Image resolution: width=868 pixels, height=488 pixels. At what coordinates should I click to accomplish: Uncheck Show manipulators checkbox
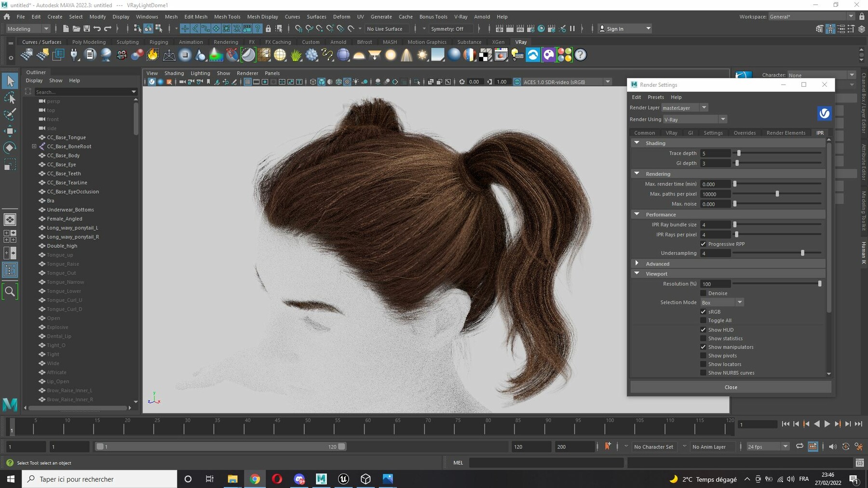(x=703, y=347)
